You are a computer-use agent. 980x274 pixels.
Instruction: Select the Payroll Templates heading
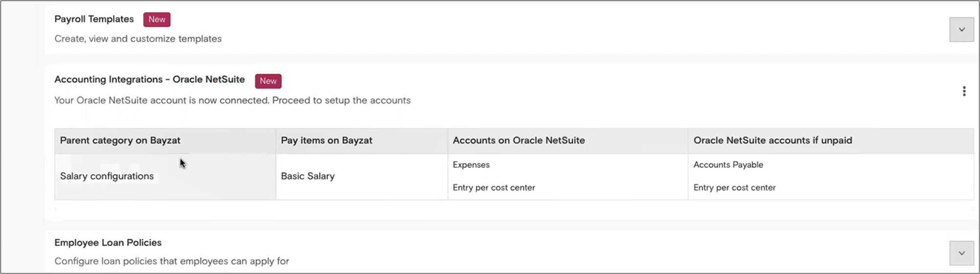pos(94,19)
